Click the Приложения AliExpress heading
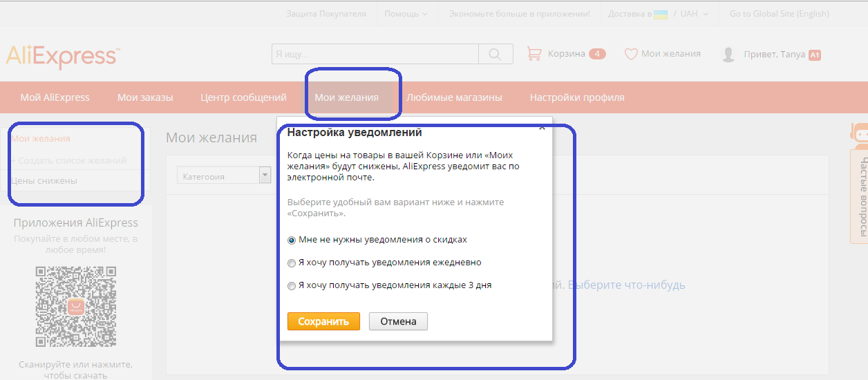This screenshot has width=868, height=380. 76,222
